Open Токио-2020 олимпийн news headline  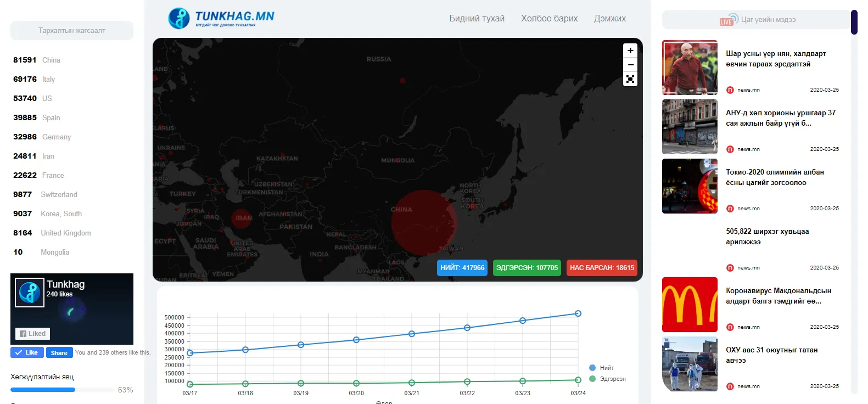click(x=775, y=177)
